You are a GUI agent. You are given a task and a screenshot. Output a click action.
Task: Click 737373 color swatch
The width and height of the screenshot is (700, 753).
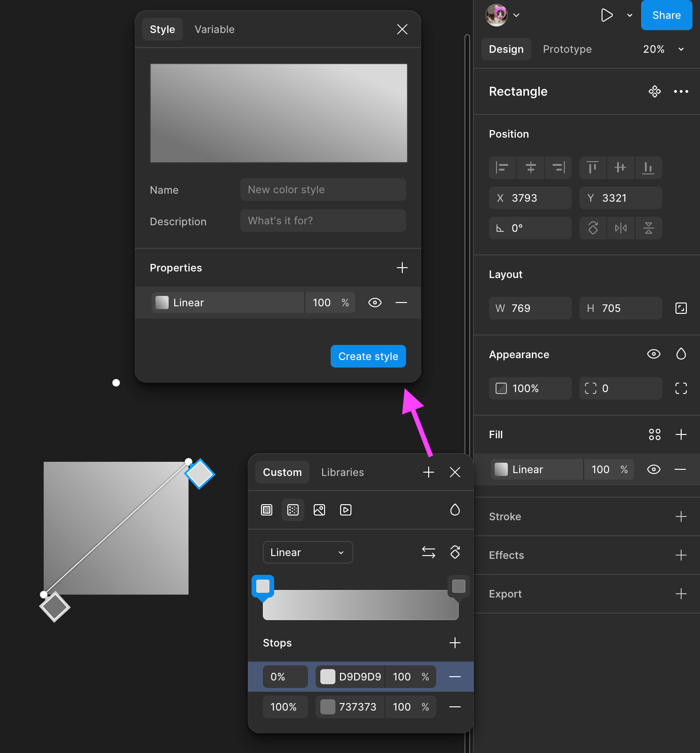pyautogui.click(x=328, y=707)
